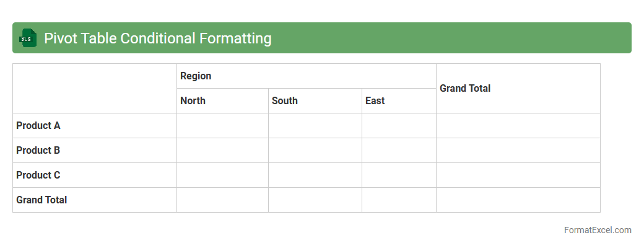The width and height of the screenshot is (644, 248).
Task: Click the Product B South cell
Action: click(315, 151)
